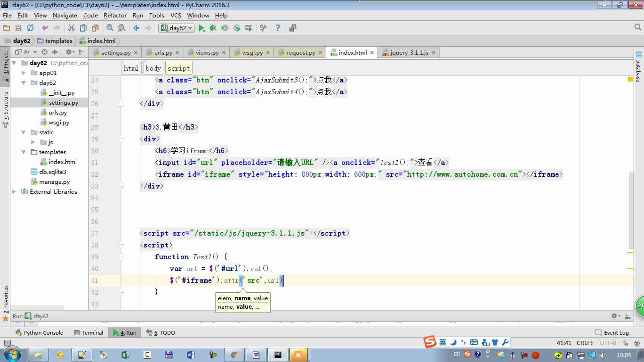Viewport: 644px width, 362px height.
Task: Click the Replace toolbar icon
Action: 121,28
